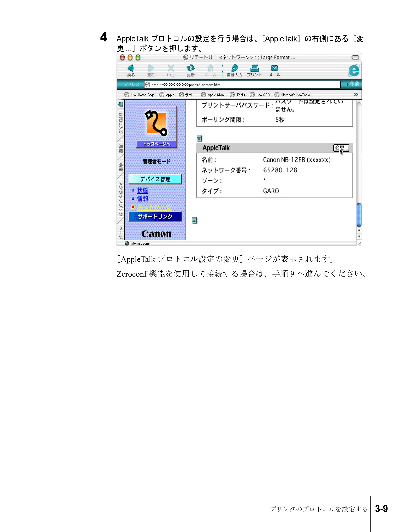This screenshot has width=414, height=532.
Task: Click the vertical scrollbar thumb
Action: 359,215
